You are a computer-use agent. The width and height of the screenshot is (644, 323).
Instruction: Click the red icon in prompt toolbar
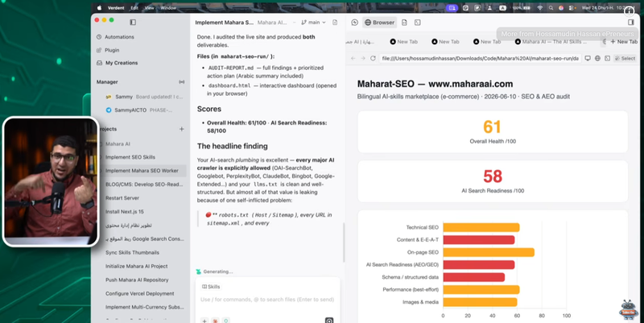215,321
